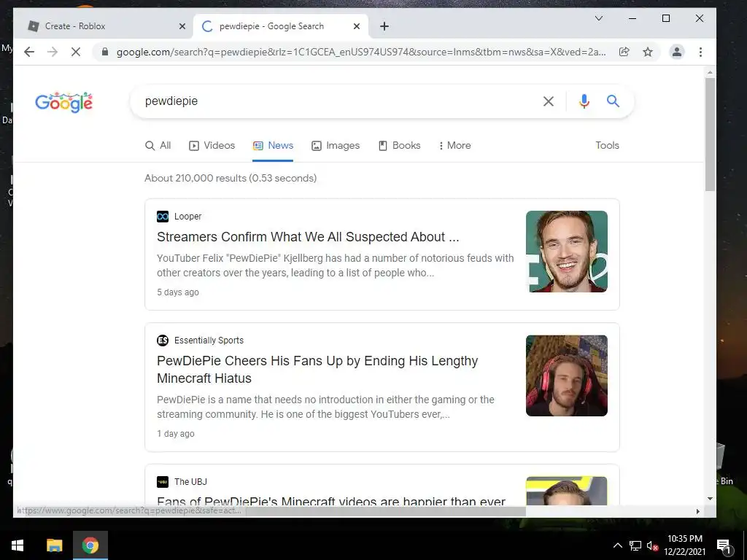
Task: Close the pewdiepie Google Search tab
Action: [356, 26]
